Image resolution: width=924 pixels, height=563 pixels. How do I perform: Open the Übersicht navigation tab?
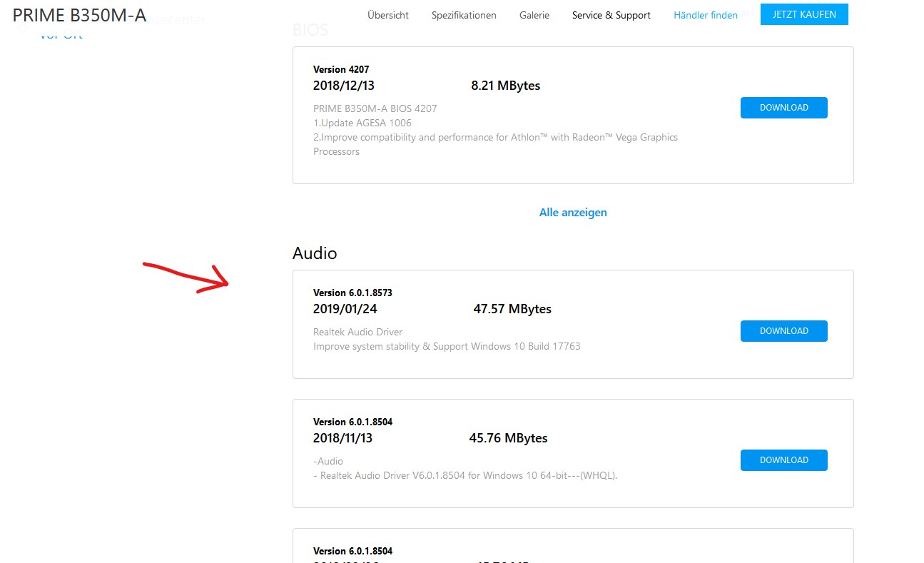[388, 15]
